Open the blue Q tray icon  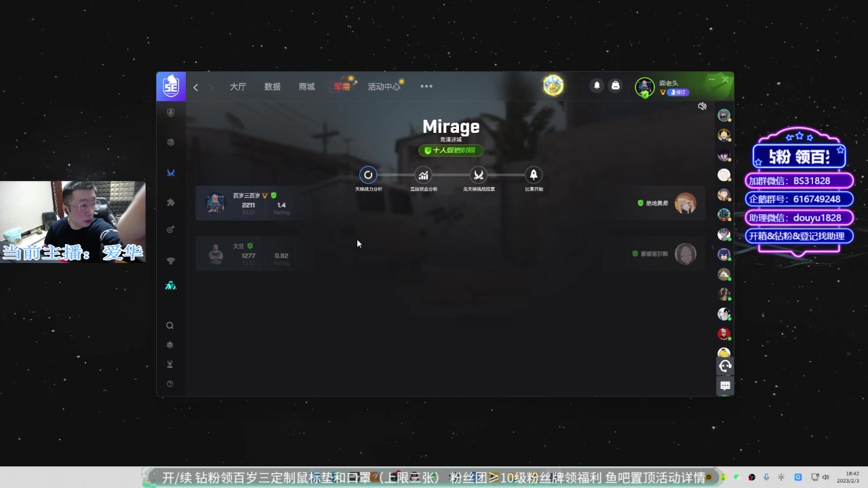[x=798, y=477]
